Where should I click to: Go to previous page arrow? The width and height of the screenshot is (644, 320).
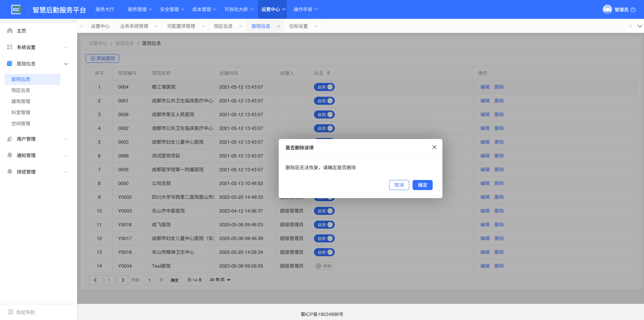click(95, 280)
